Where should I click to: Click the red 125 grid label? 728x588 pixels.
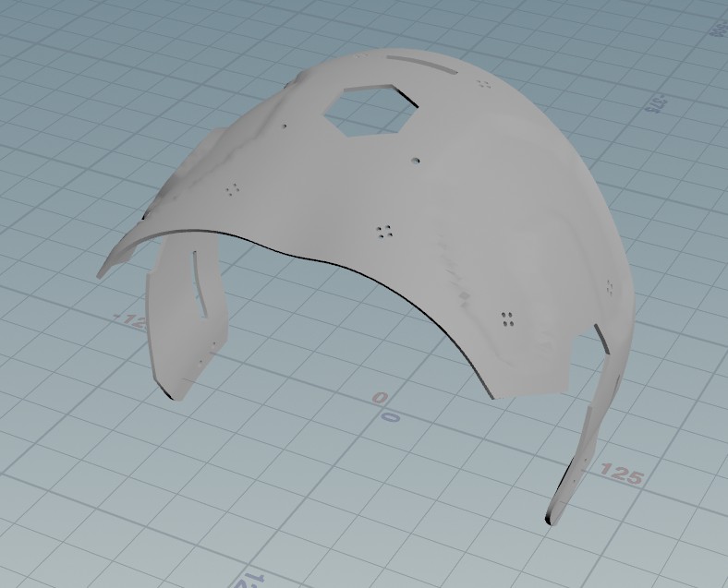click(622, 474)
